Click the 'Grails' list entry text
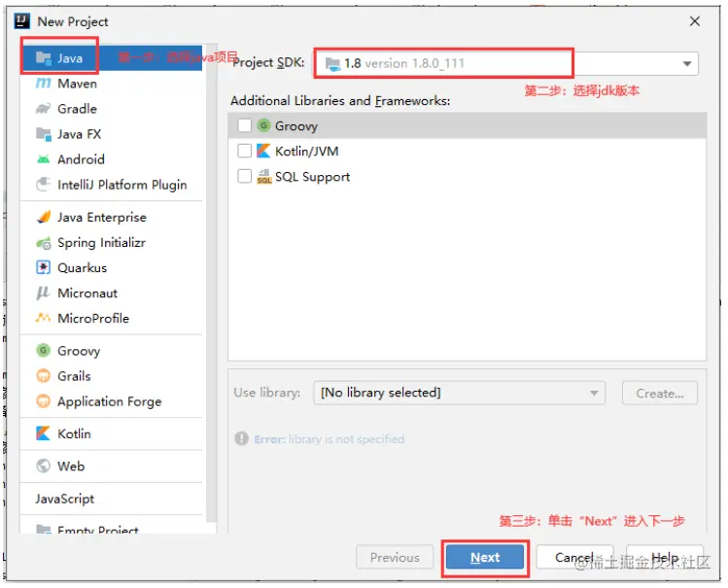 (x=74, y=375)
